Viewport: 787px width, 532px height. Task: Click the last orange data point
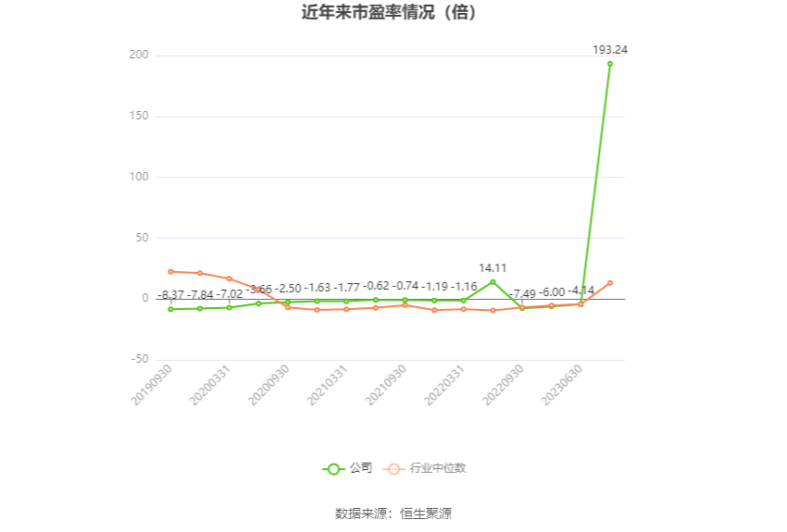(x=610, y=283)
